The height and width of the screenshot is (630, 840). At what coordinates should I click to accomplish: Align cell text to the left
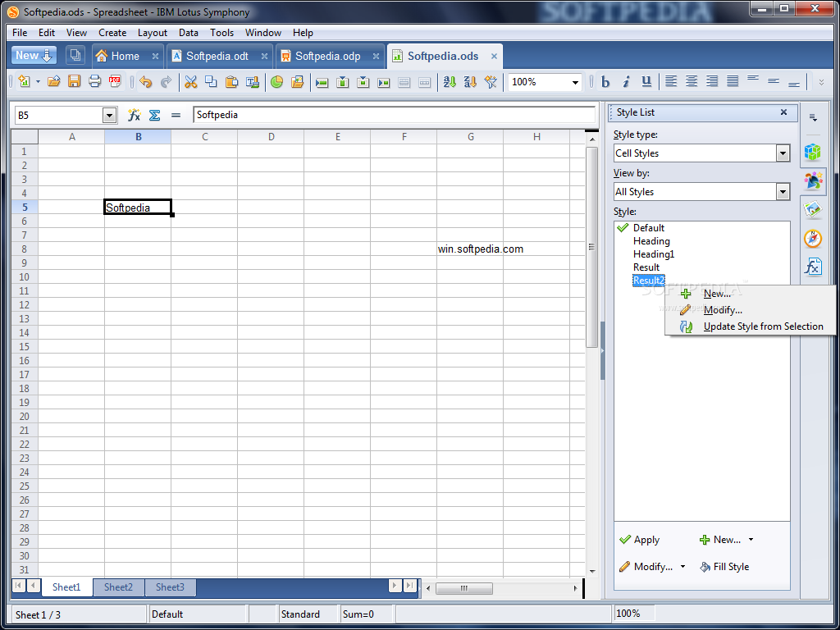(x=671, y=82)
